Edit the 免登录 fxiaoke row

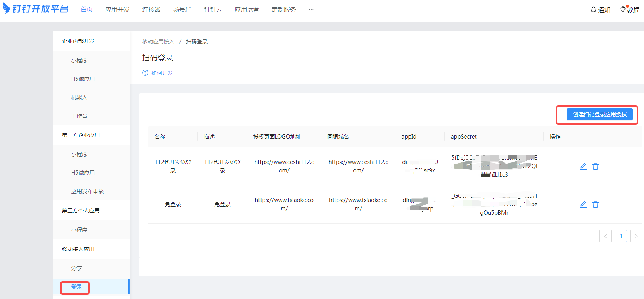[x=583, y=204]
